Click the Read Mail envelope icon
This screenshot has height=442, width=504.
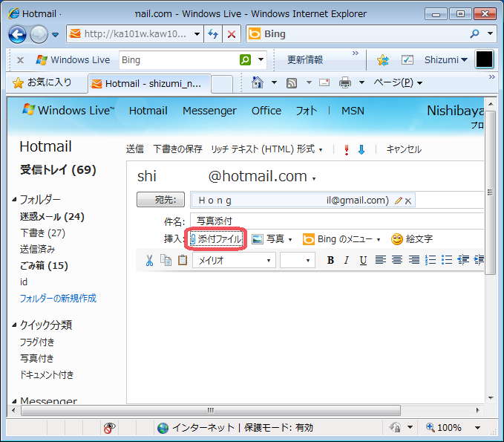(324, 83)
